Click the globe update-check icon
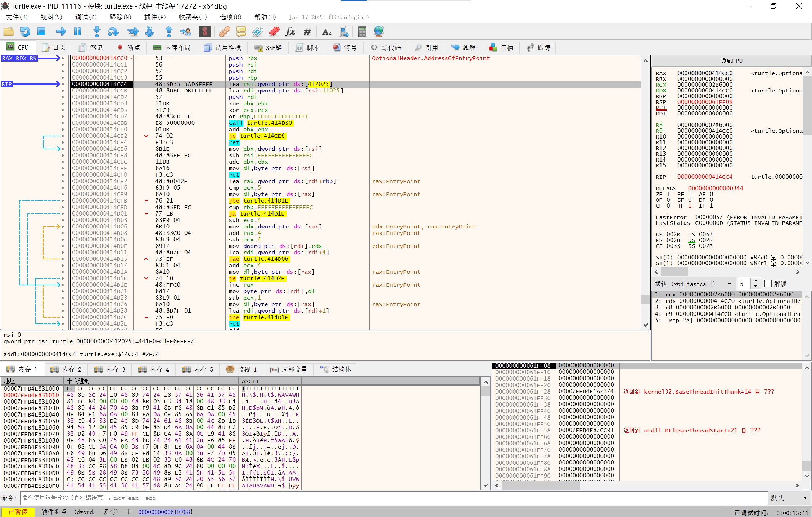Viewport: 812px width, 517px height. click(379, 32)
